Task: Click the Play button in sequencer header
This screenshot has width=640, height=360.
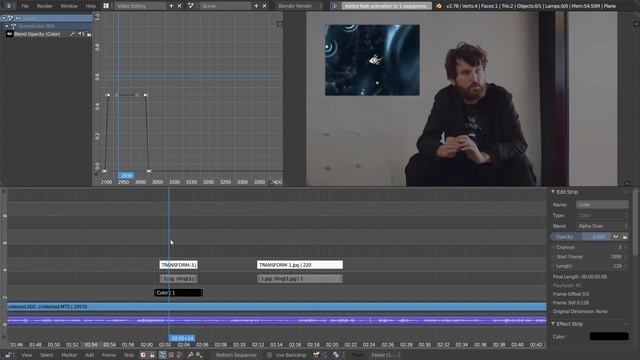Action: pyautogui.click(x=358, y=355)
